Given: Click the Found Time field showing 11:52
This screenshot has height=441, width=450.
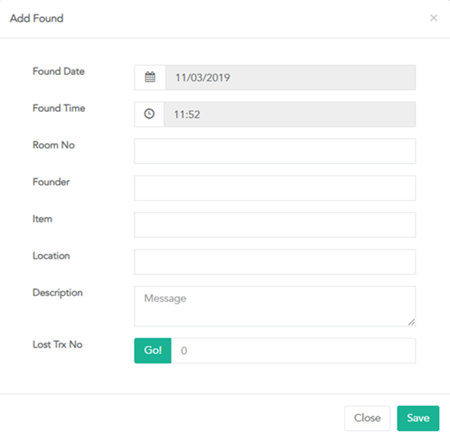Looking at the screenshot, I should pyautogui.click(x=290, y=114).
